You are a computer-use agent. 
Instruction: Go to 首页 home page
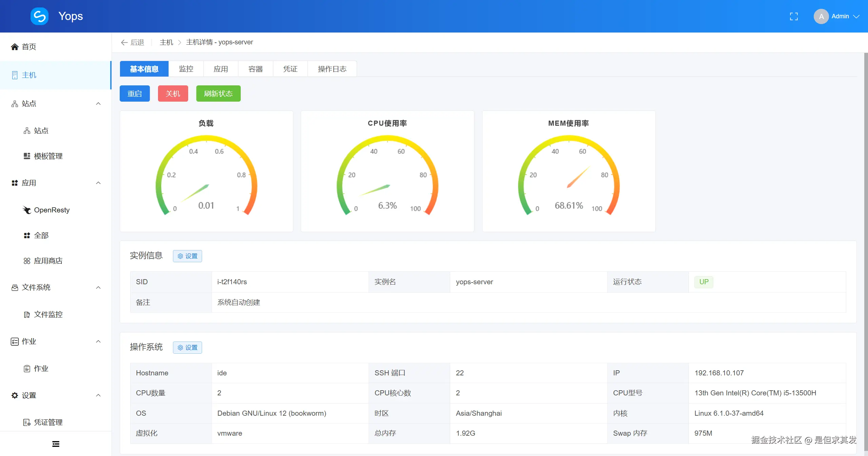tap(28, 47)
